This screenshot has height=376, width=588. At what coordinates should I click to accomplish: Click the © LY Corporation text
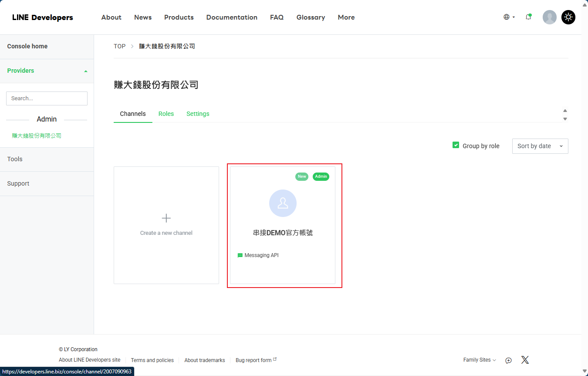(x=78, y=349)
